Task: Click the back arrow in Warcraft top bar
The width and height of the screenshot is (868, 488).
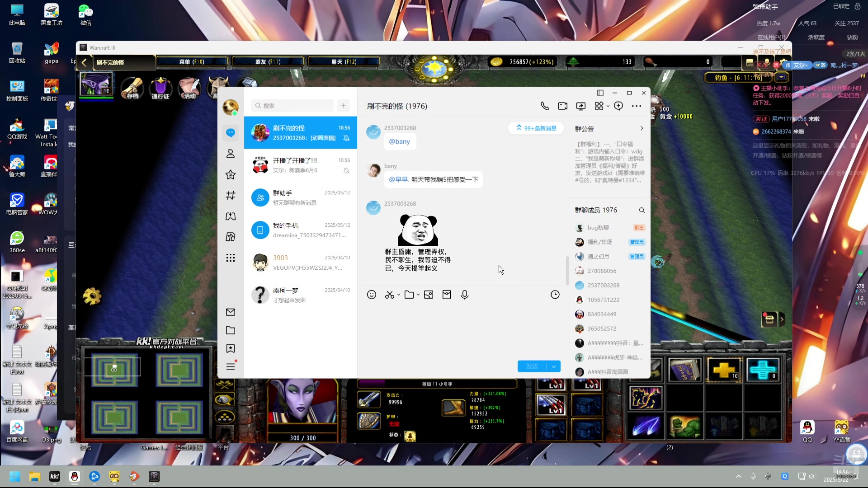Action: point(84,62)
